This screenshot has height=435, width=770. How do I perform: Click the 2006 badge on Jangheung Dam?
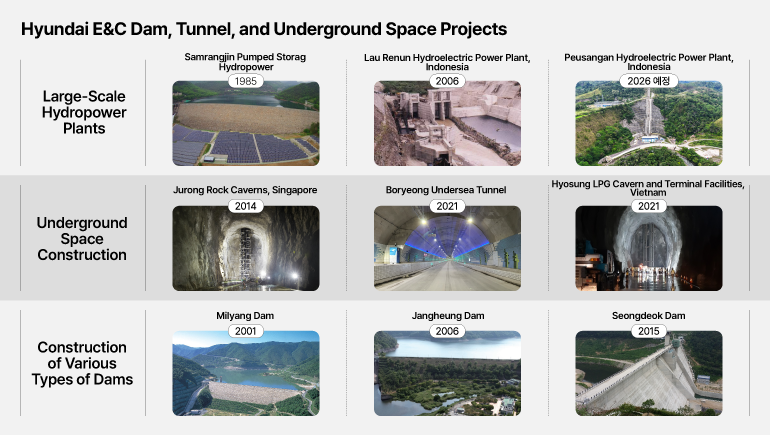(x=447, y=331)
